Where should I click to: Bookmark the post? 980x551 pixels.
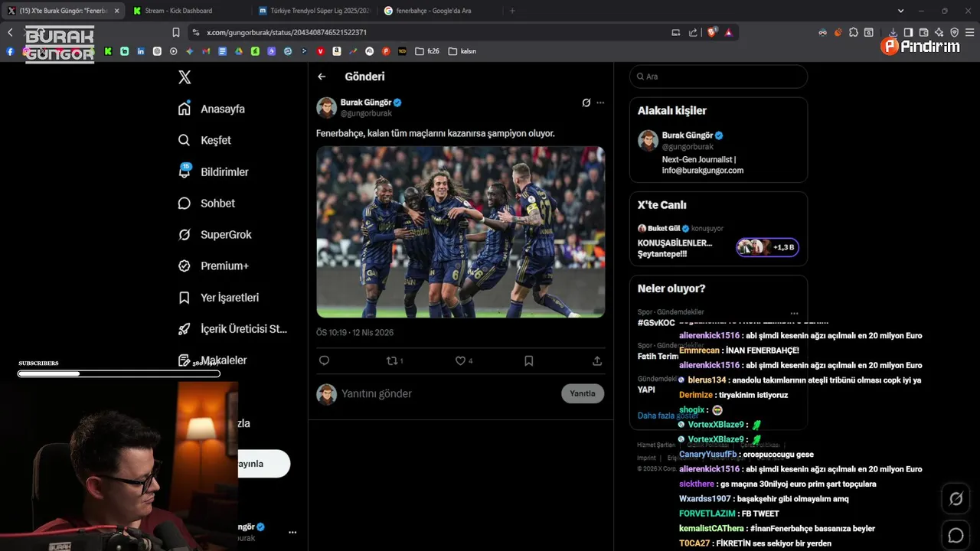(x=528, y=360)
